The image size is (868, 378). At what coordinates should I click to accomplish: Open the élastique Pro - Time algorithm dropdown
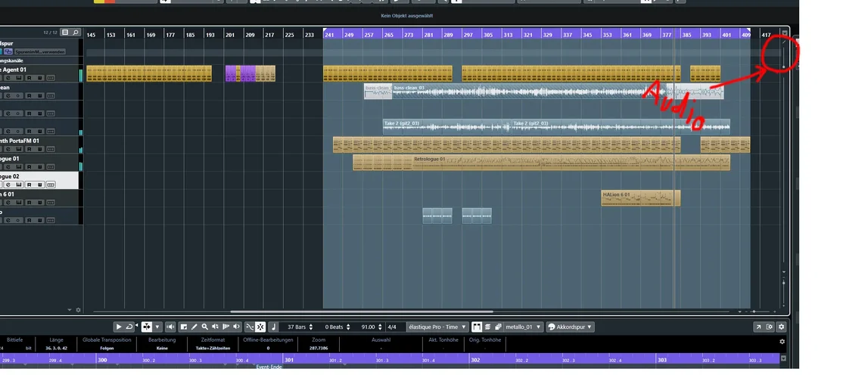[x=437, y=327]
